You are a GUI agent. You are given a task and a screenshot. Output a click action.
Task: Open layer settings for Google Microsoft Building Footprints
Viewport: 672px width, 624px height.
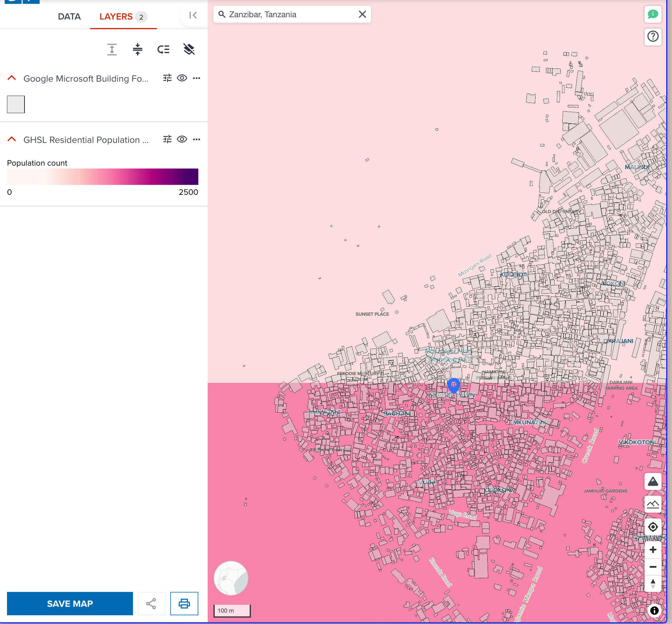(x=167, y=78)
